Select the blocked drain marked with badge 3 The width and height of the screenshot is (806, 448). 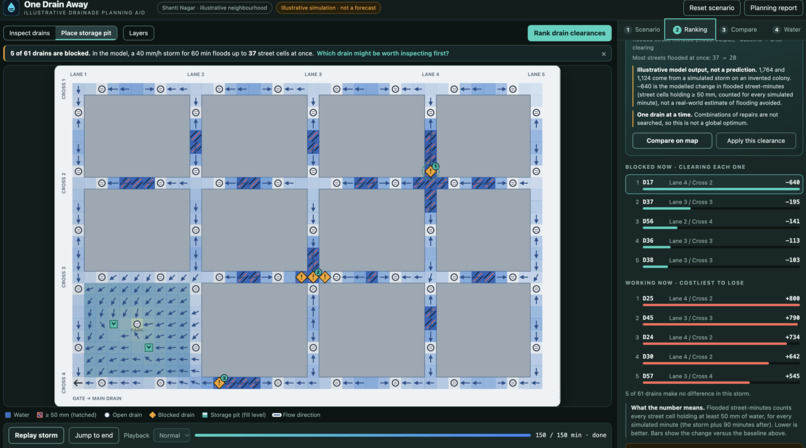[219, 383]
